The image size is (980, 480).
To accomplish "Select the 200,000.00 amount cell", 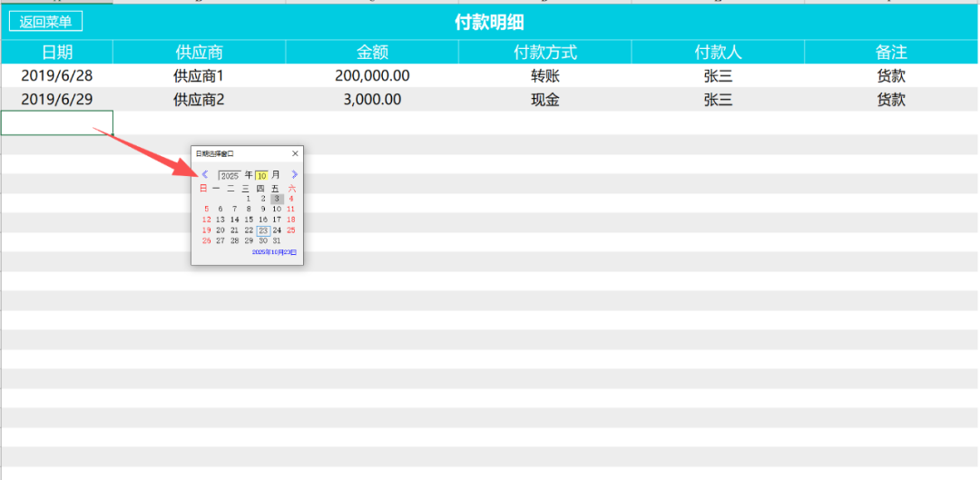I will pyautogui.click(x=372, y=76).
